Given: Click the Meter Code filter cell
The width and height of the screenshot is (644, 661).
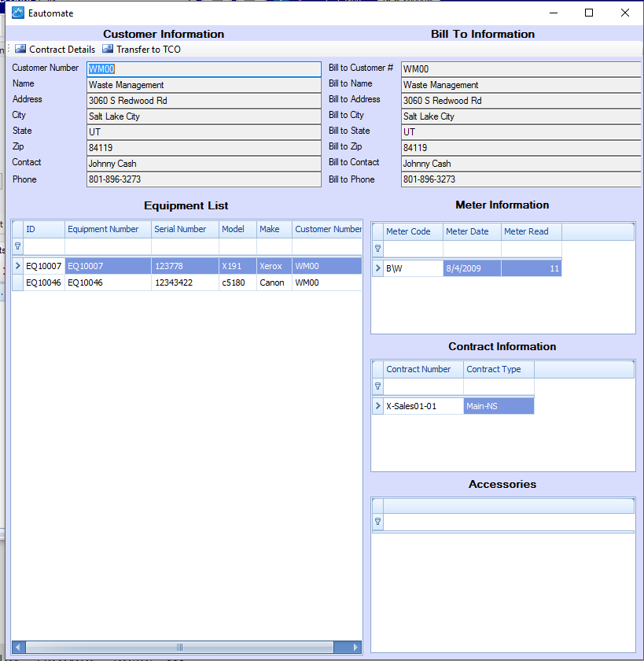Looking at the screenshot, I should (413, 249).
